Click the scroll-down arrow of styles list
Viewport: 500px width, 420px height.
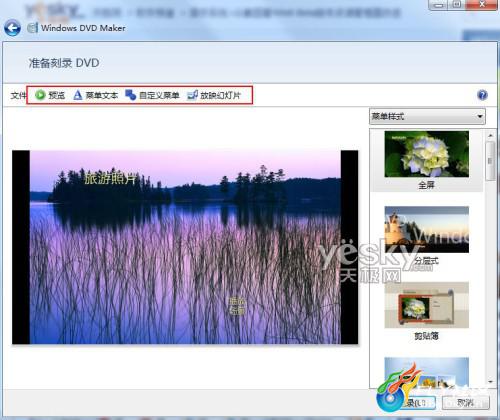[x=490, y=382]
